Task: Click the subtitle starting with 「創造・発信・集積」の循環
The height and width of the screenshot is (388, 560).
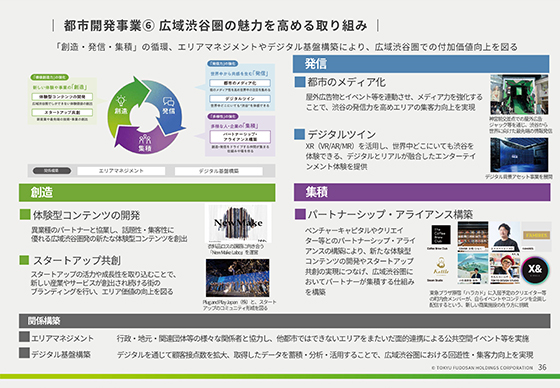Action: point(286,47)
